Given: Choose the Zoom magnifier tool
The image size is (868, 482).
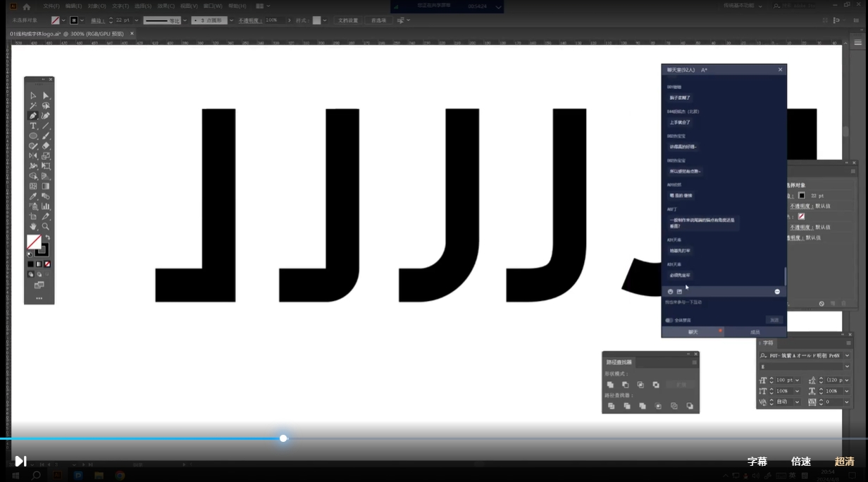Looking at the screenshot, I should (46, 227).
